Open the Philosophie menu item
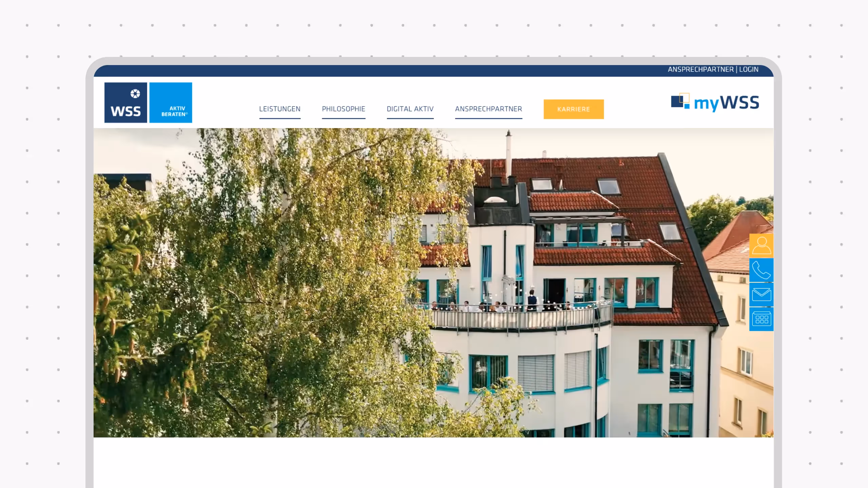This screenshot has height=488, width=868. [x=343, y=109]
